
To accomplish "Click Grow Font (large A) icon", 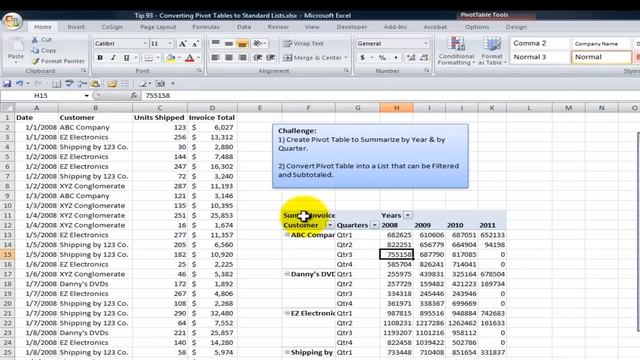I will [182, 44].
